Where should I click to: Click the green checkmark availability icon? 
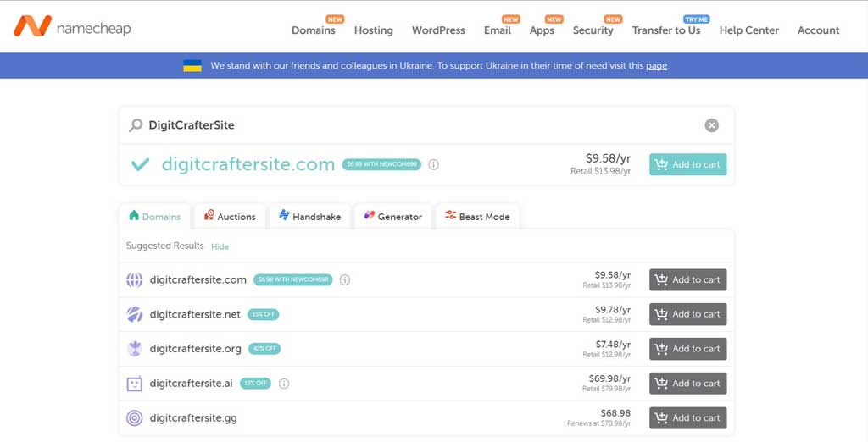[140, 164]
